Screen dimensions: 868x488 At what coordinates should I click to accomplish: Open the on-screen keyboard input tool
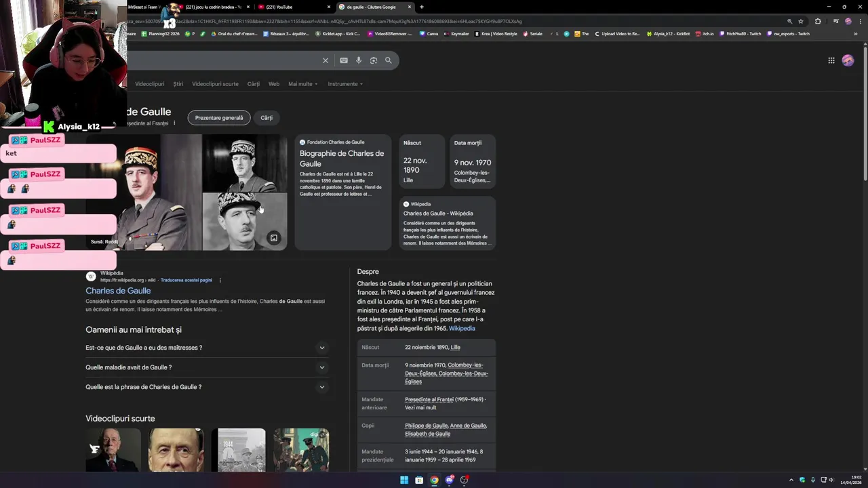point(344,60)
